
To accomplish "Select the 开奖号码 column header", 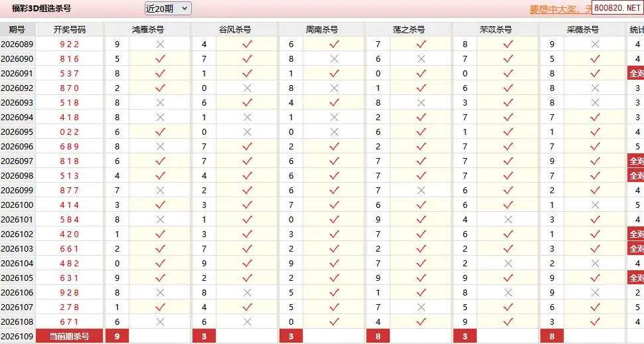I will tap(70, 30).
